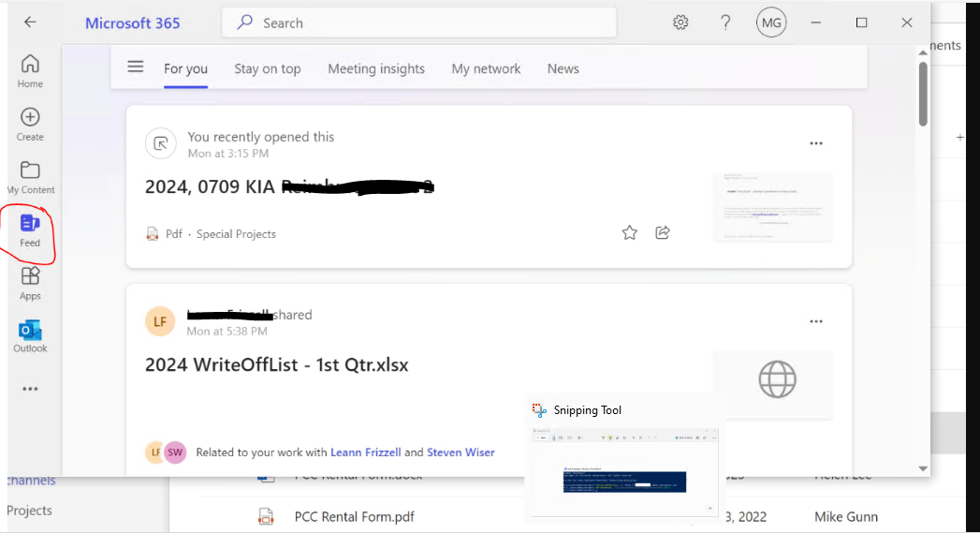Switch to the News tab
The width and height of the screenshot is (980, 533).
tap(563, 68)
